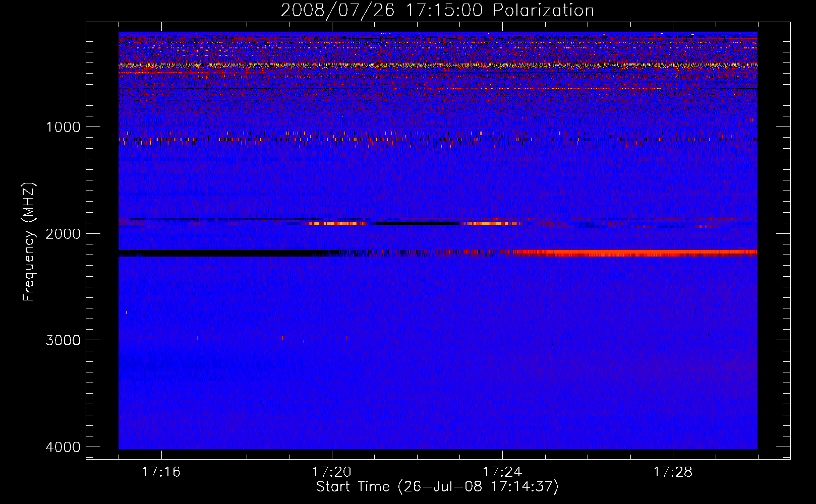
Task: Click the 17:20 time tick label
Action: tap(332, 472)
